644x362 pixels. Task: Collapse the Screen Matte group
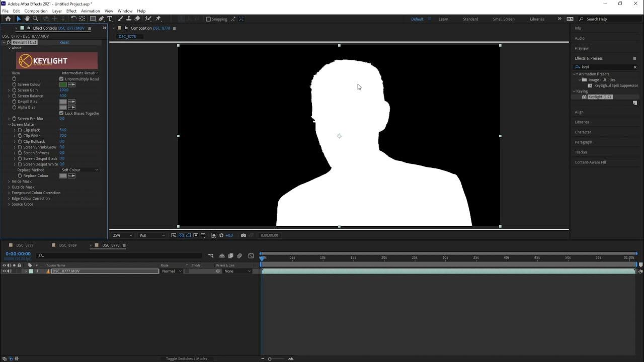[10, 124]
